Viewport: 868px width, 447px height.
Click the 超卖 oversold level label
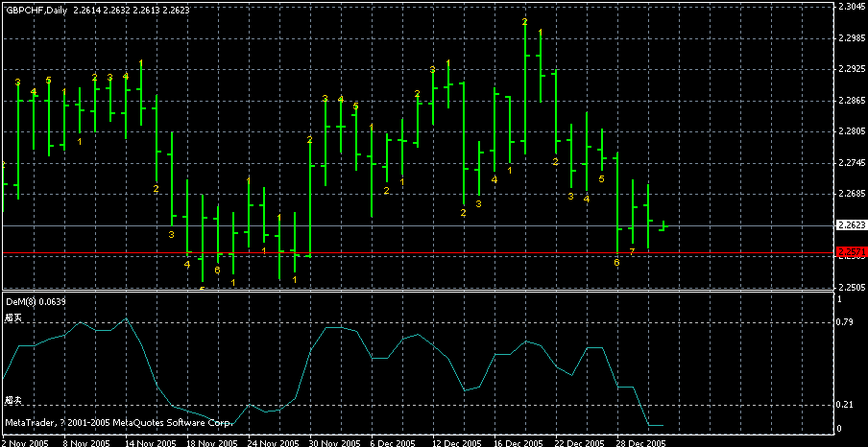pos(12,399)
